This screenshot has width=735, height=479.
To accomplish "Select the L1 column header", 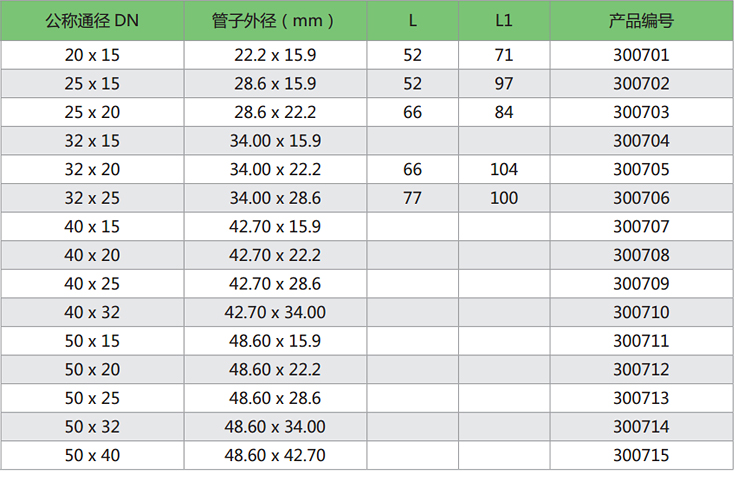I will (x=504, y=20).
